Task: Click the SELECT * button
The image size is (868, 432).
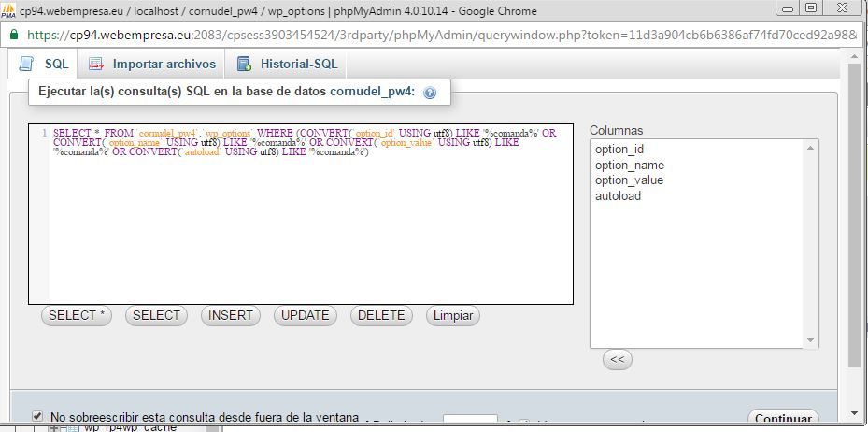Action: [x=77, y=315]
